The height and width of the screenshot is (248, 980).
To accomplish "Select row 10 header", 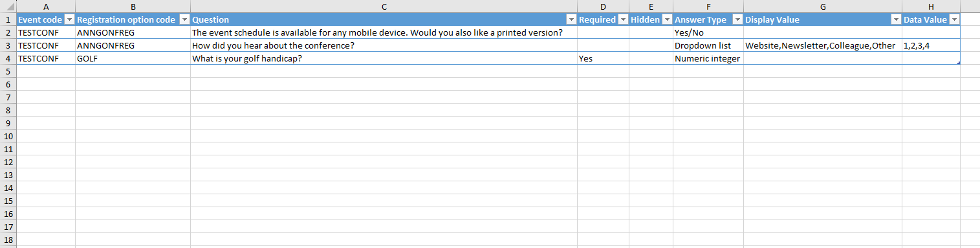I will pyautogui.click(x=8, y=136).
